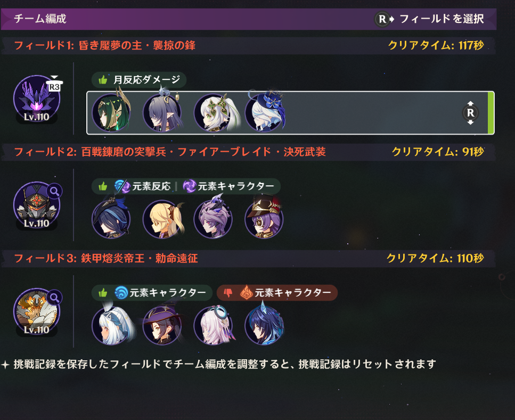The width and height of the screenshot is (515, 420).
Task: Open magnifier details on Field 2 boss
Action: [54, 191]
